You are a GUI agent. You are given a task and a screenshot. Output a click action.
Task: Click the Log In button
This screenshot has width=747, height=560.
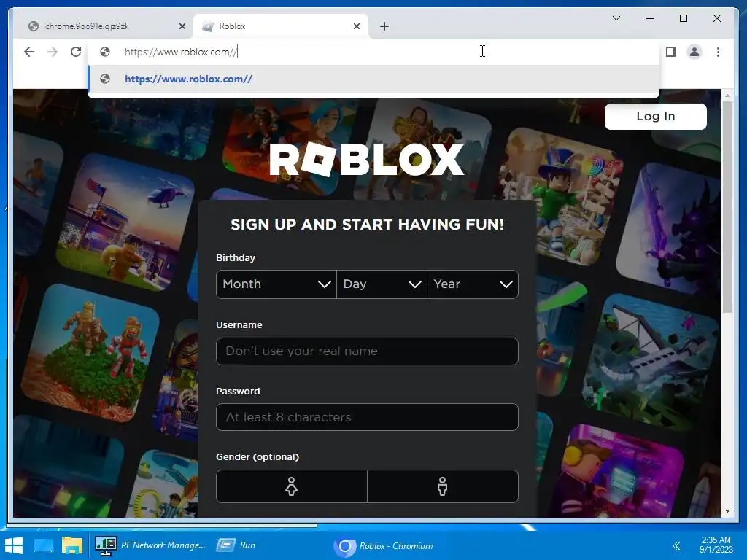click(x=656, y=116)
